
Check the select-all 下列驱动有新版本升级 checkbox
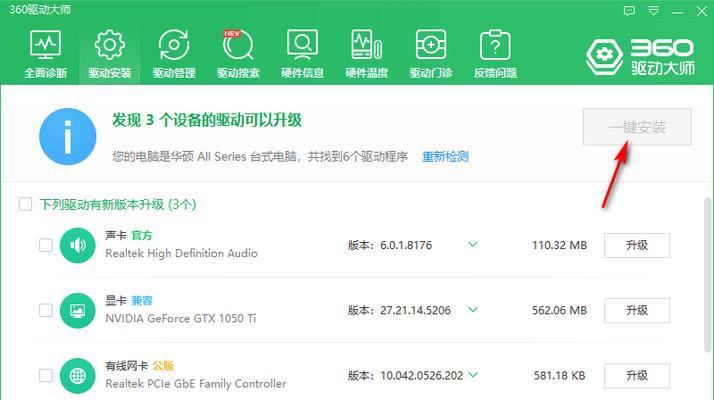26,204
